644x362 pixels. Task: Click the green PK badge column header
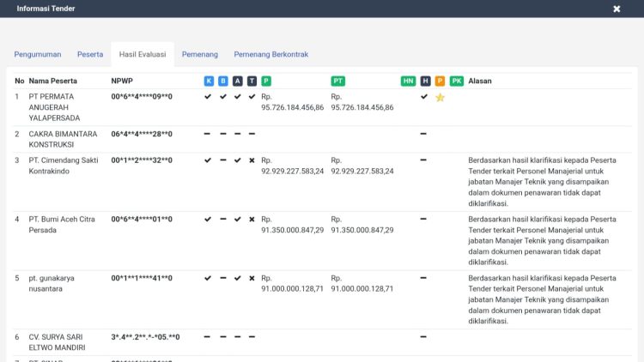pyautogui.click(x=456, y=81)
